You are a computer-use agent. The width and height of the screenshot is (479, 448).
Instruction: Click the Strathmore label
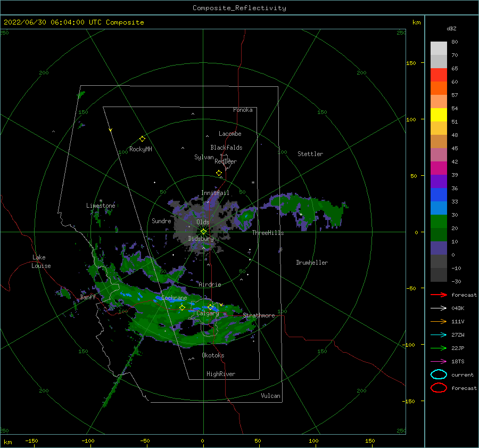coord(259,315)
